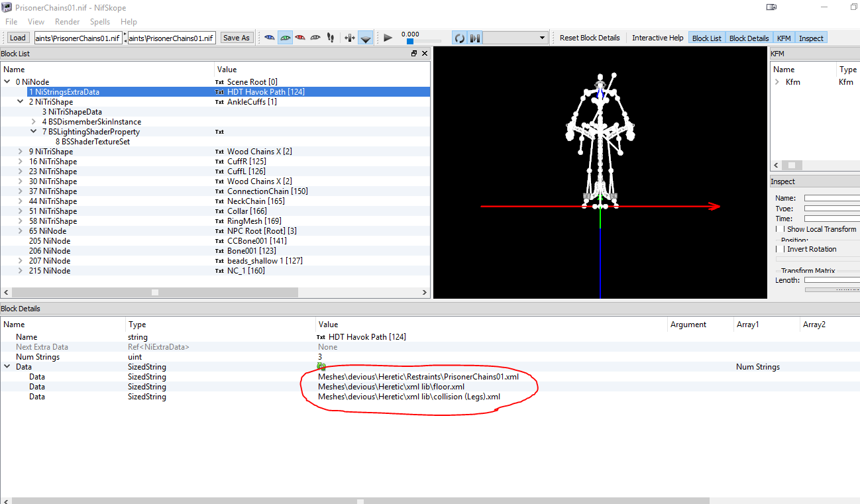This screenshot has width=860, height=504.
Task: Click the Txt icon beside Scene Root
Action: pyautogui.click(x=219, y=82)
